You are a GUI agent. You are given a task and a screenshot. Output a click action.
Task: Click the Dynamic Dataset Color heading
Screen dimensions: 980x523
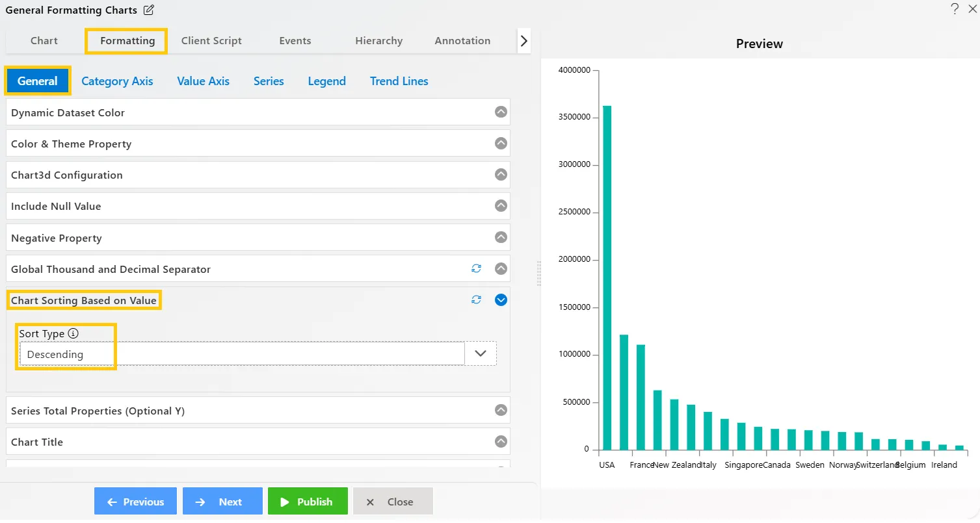coord(68,112)
